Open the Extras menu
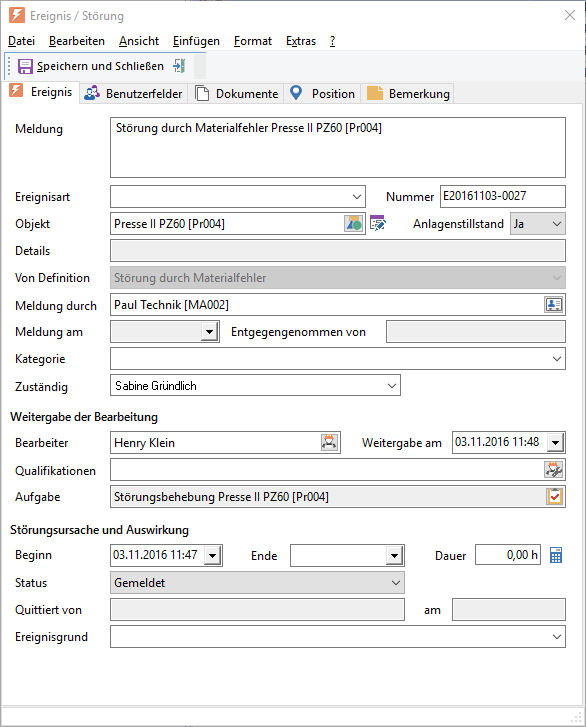Screen dimensions: 586x727 (301, 41)
